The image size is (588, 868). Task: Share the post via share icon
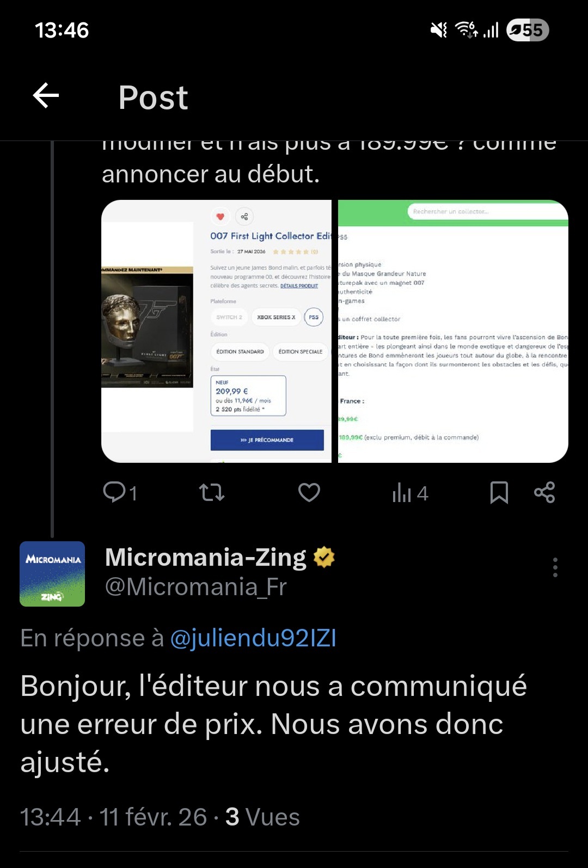tap(544, 492)
